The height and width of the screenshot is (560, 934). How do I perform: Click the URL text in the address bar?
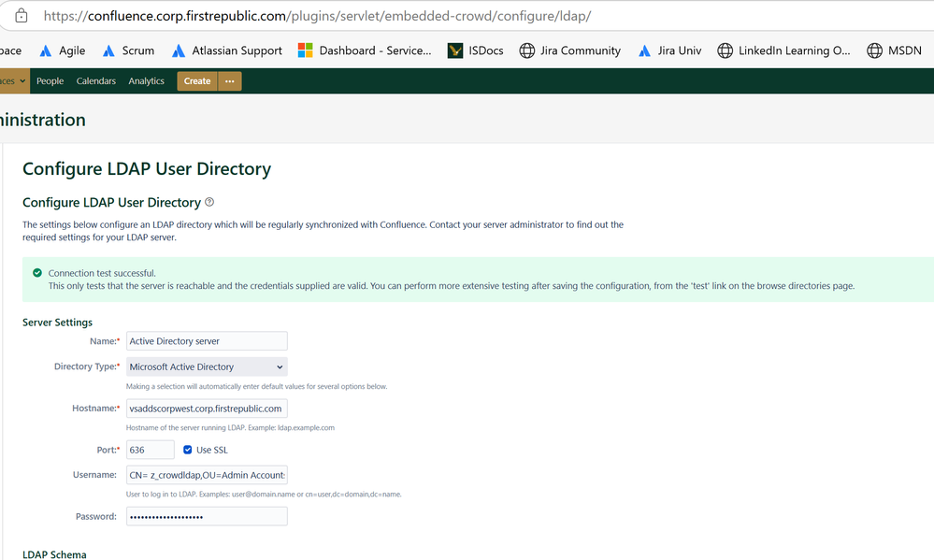[x=317, y=16]
